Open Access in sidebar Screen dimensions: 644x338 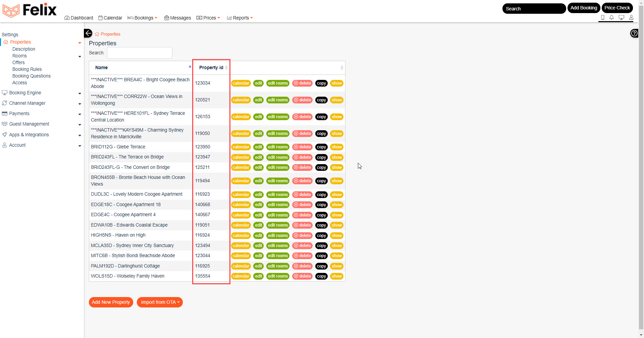tap(20, 83)
